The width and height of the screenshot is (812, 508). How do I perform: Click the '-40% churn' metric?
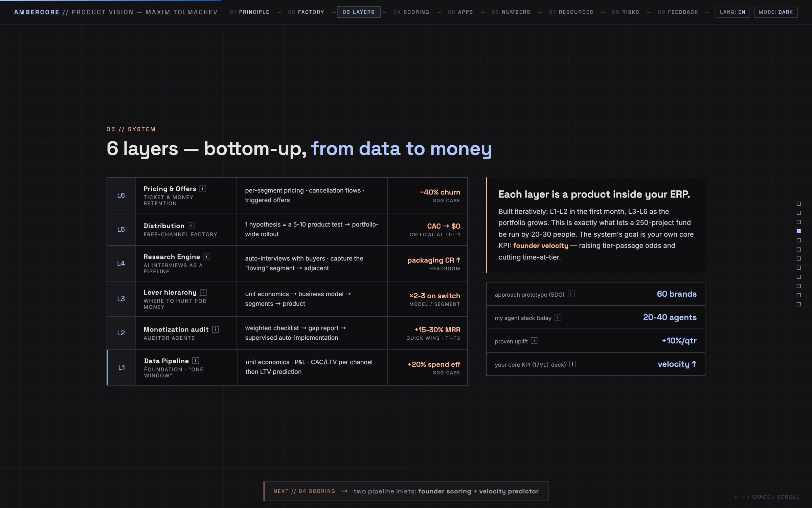tap(440, 192)
